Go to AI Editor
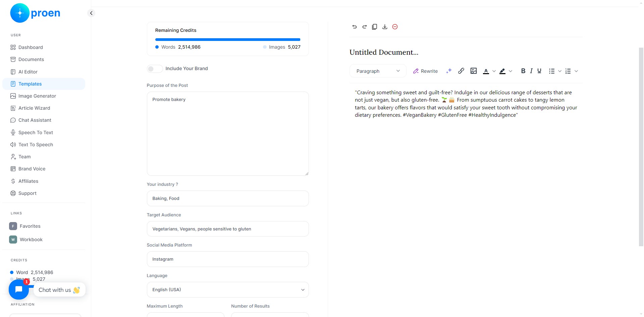644x317 pixels. tap(44, 72)
